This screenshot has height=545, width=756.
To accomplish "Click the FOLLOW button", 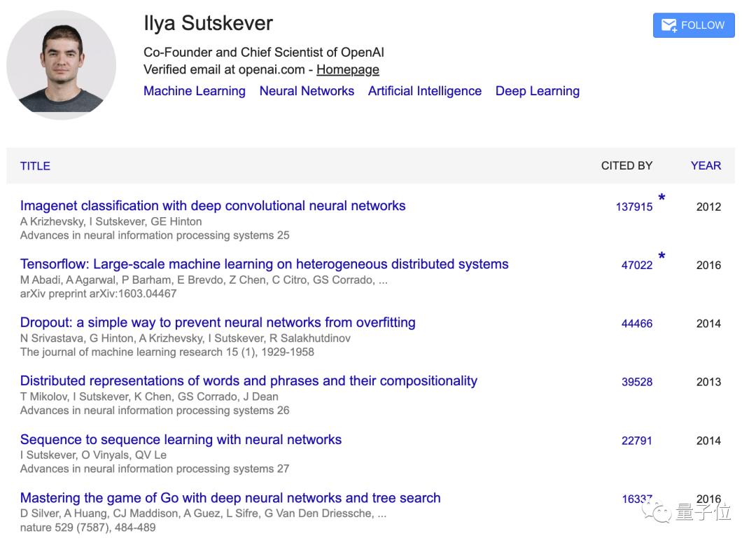I will pyautogui.click(x=693, y=25).
